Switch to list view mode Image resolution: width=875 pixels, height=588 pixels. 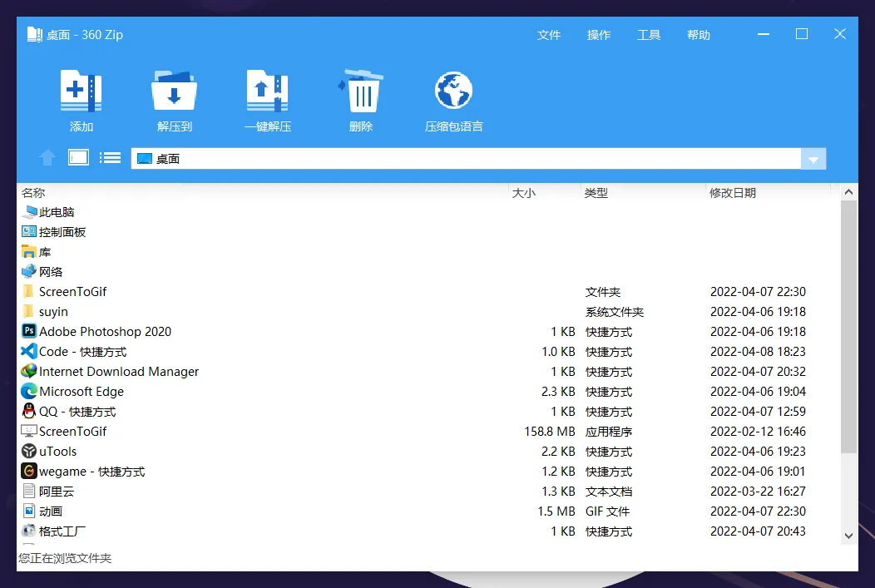110,158
